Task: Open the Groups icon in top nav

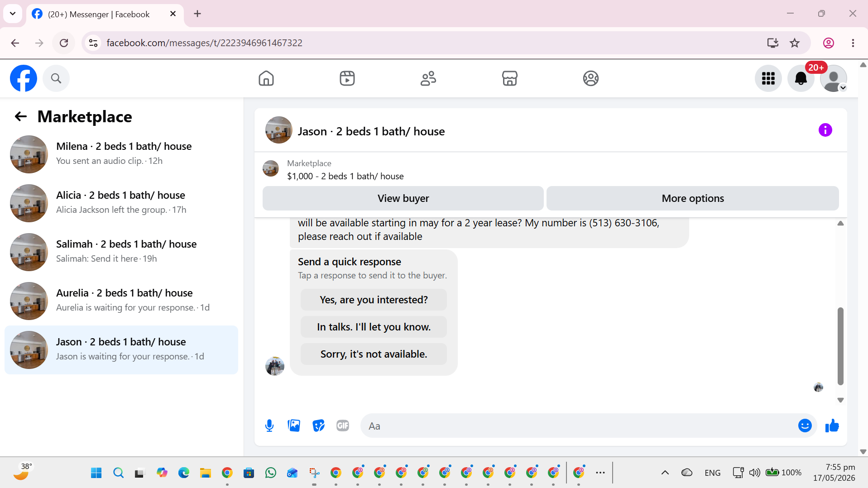Action: [591, 78]
